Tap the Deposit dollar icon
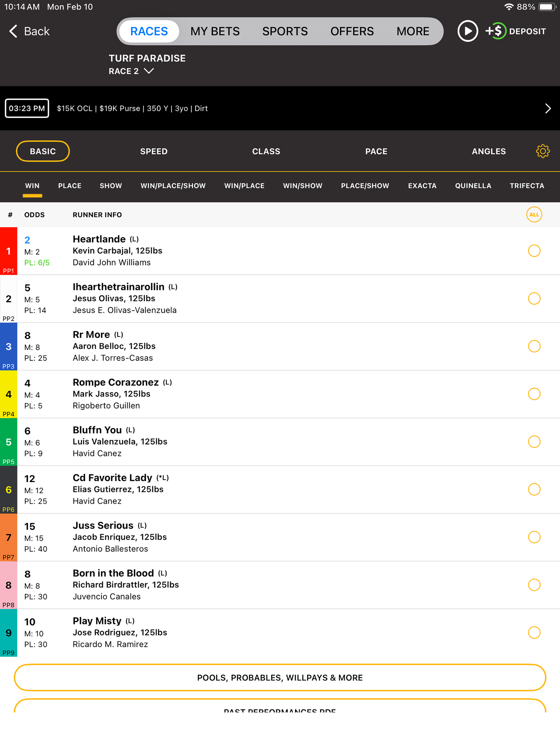The height and width of the screenshot is (747, 560). (496, 31)
